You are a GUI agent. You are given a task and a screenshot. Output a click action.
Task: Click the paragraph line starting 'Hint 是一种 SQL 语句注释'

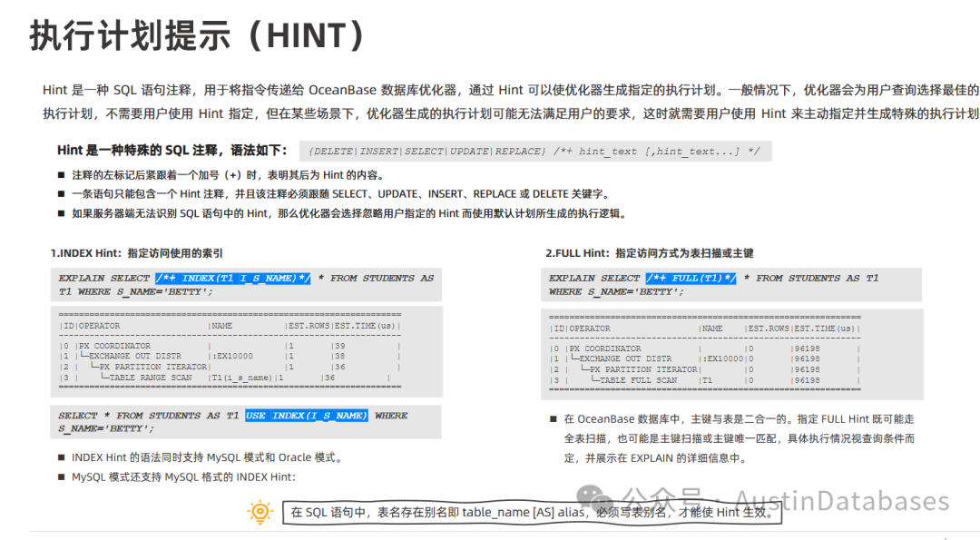pos(511,90)
